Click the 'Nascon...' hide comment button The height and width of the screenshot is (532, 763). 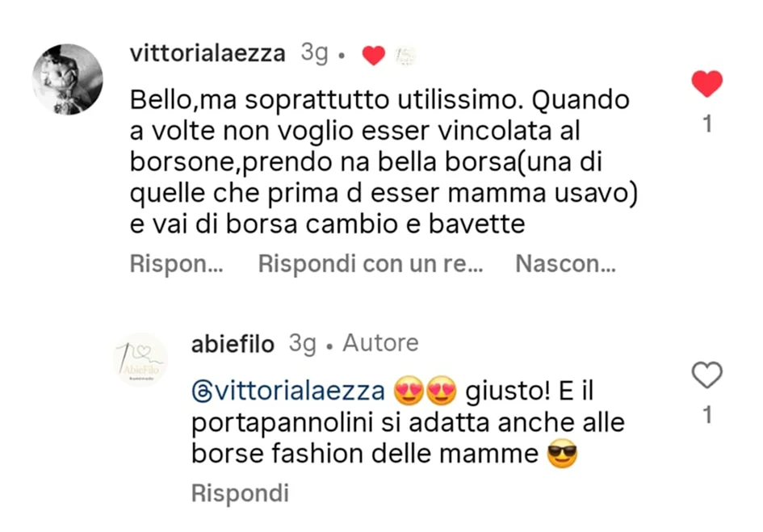pos(565,264)
